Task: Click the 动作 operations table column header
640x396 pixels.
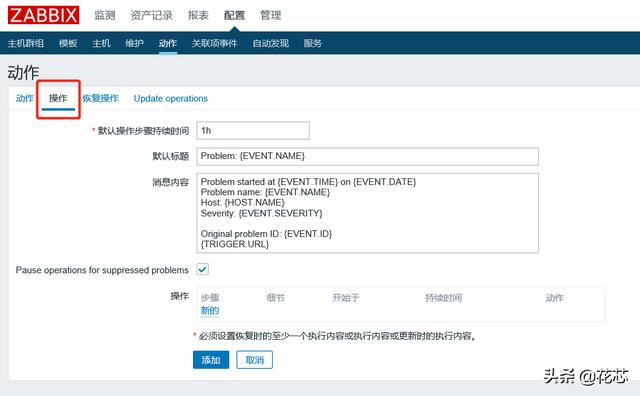Action: click(x=555, y=298)
